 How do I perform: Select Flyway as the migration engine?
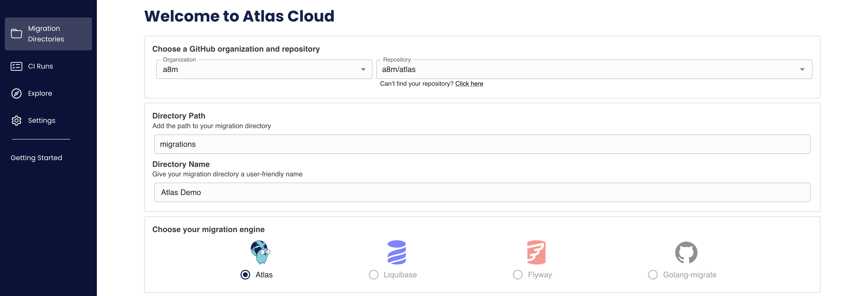tap(518, 275)
